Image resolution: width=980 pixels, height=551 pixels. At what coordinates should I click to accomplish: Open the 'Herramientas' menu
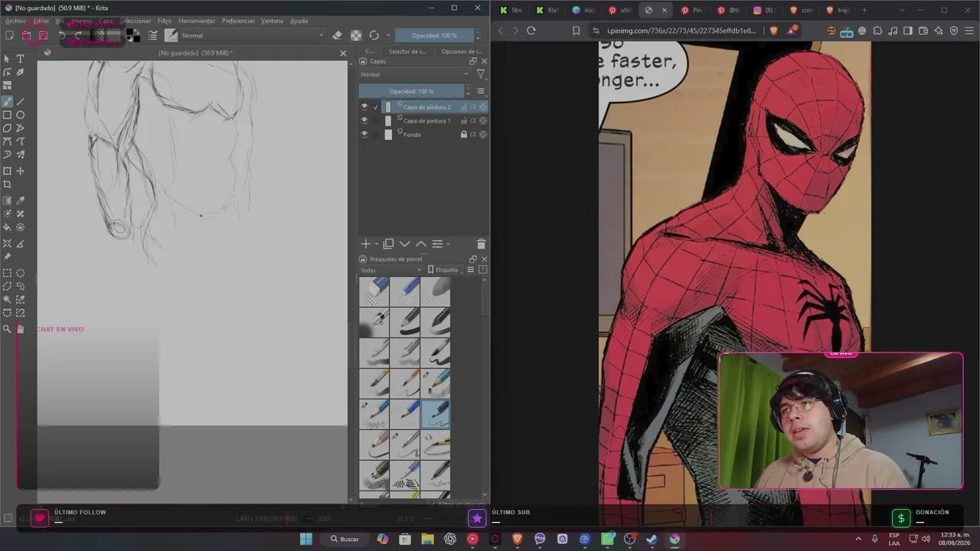[197, 21]
